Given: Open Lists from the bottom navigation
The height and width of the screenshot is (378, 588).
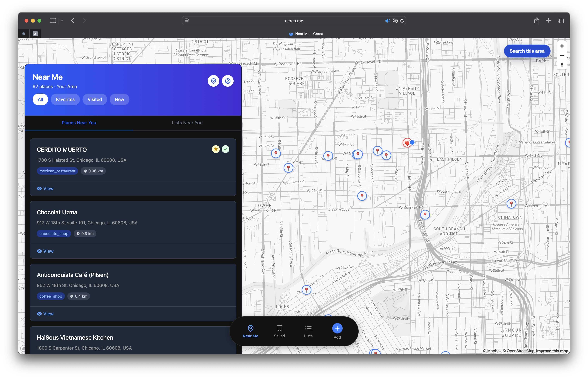Looking at the screenshot, I should pyautogui.click(x=308, y=331).
